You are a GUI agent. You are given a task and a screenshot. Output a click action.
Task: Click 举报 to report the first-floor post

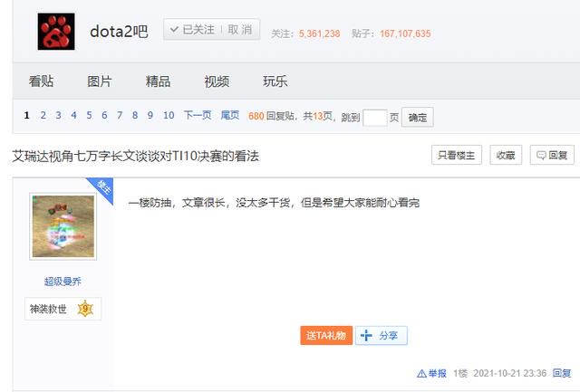(x=431, y=374)
